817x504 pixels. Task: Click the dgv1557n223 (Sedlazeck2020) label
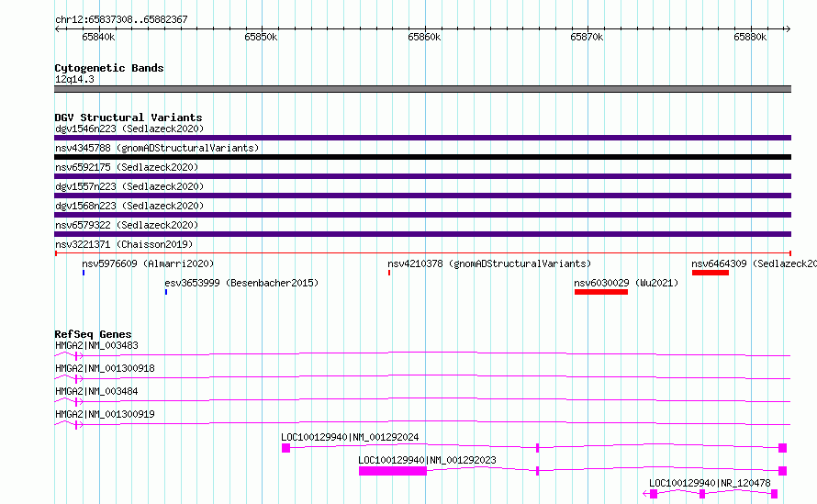point(129,186)
